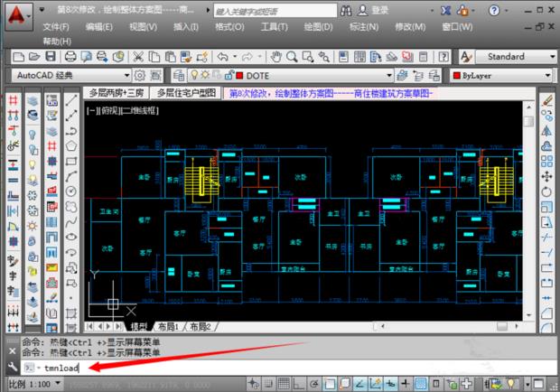This screenshot has height=392, width=560.
Task: Switch to 多层两房+三房 drawing tab
Action: (117, 93)
